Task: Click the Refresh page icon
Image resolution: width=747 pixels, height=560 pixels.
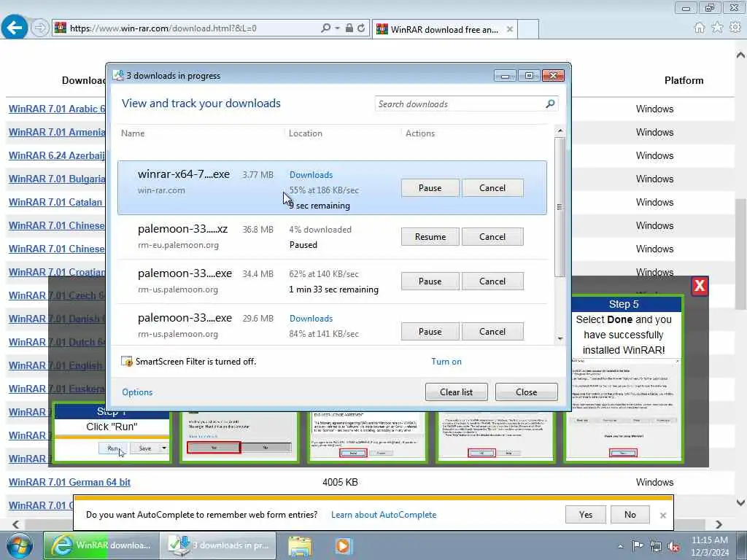Action: [361, 28]
